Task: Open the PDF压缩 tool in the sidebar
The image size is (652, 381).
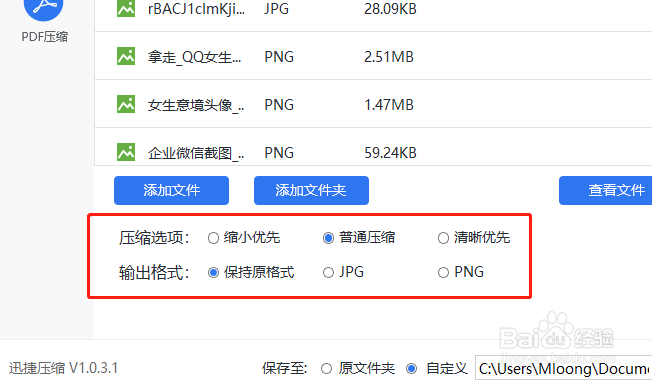Action: coord(44,20)
